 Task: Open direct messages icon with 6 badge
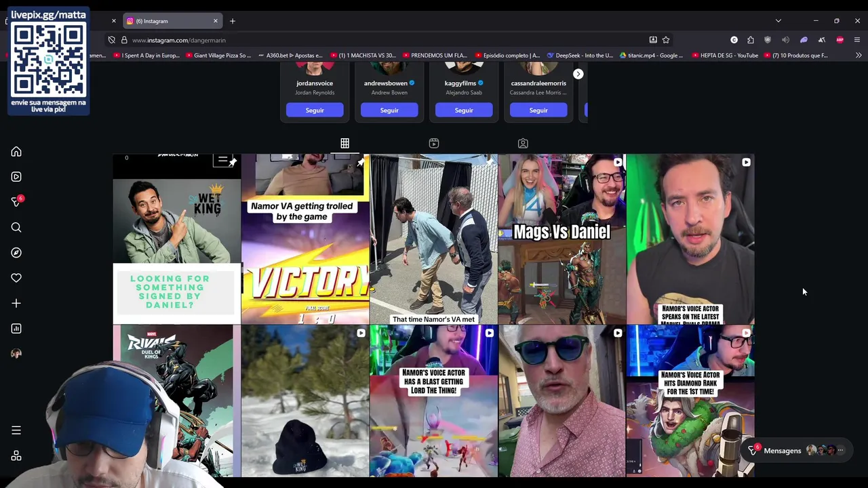pyautogui.click(x=17, y=202)
